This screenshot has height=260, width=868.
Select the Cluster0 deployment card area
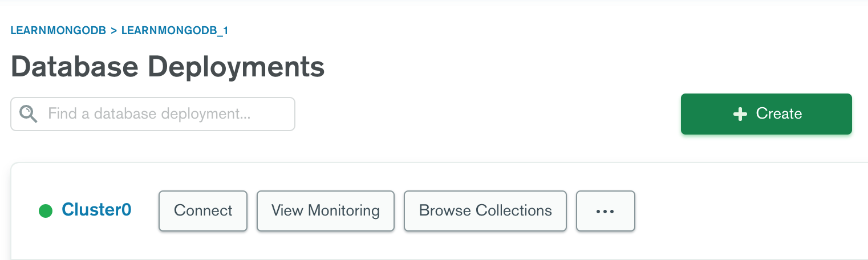[439, 211]
